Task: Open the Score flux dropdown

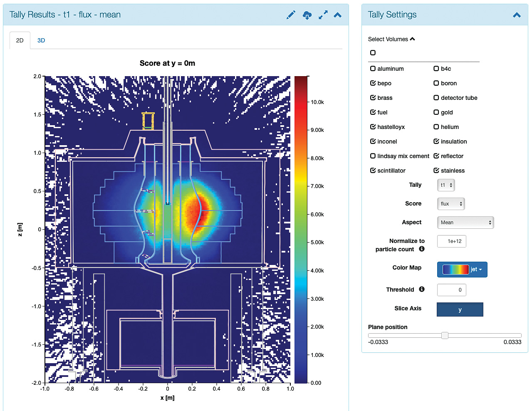Action: pyautogui.click(x=451, y=204)
